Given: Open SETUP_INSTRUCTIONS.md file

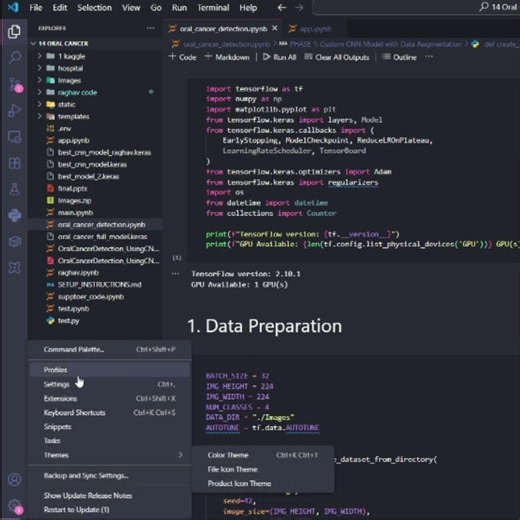Looking at the screenshot, I should pyautogui.click(x=95, y=284).
